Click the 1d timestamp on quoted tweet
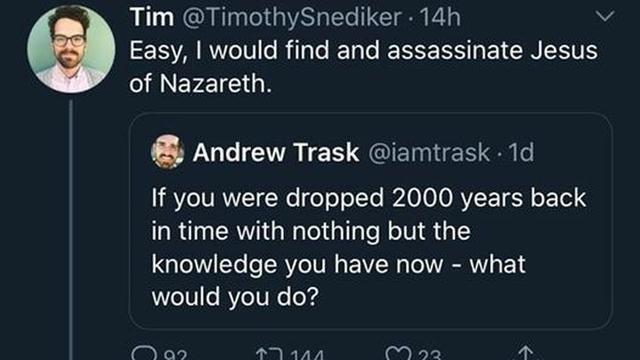Screen dimensions: 640x360 pos(522,152)
